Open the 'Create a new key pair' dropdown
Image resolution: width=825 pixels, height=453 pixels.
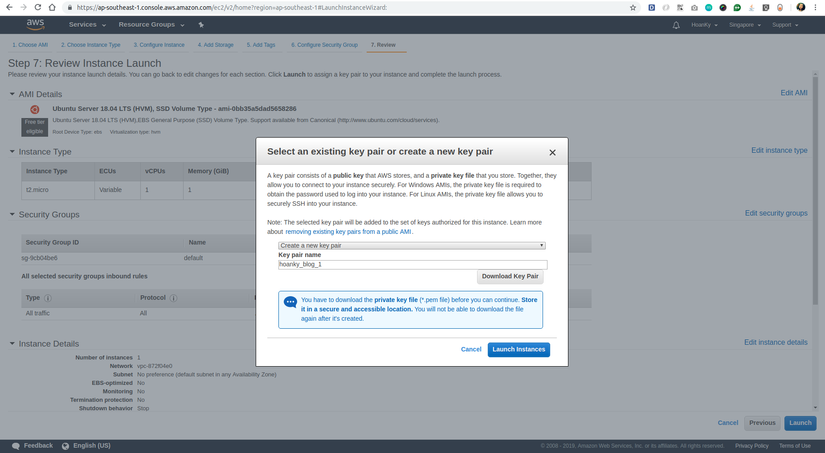(x=411, y=246)
